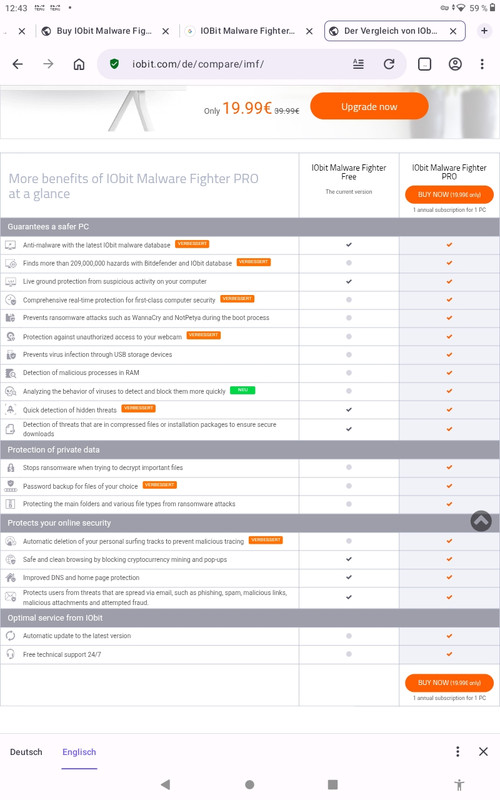
Task: Close the translation bar
Action: pos(483,752)
